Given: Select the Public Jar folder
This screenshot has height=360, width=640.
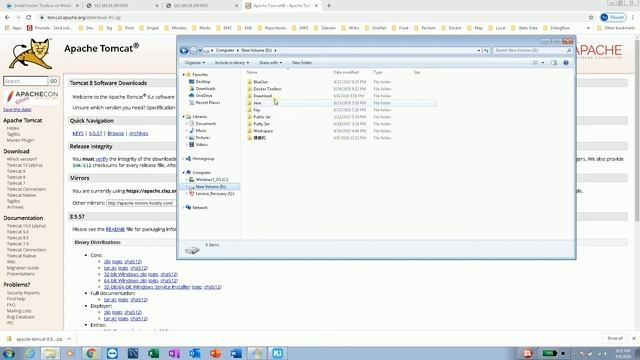Looking at the screenshot, I should [x=262, y=117].
